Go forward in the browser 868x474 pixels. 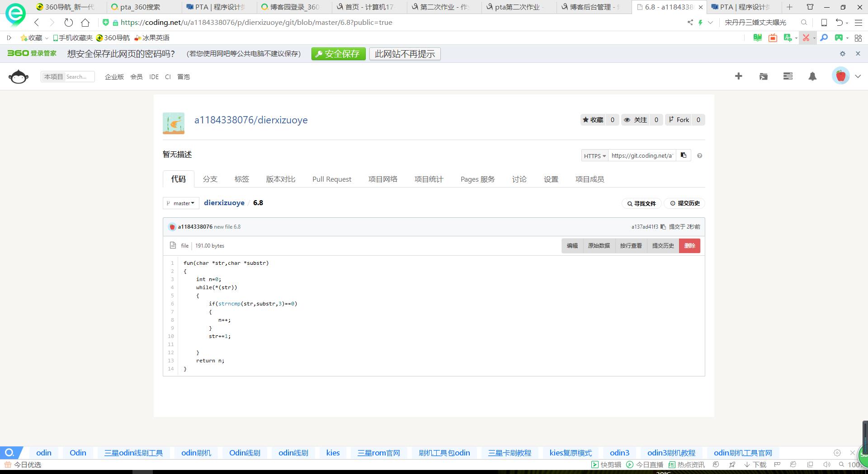52,23
